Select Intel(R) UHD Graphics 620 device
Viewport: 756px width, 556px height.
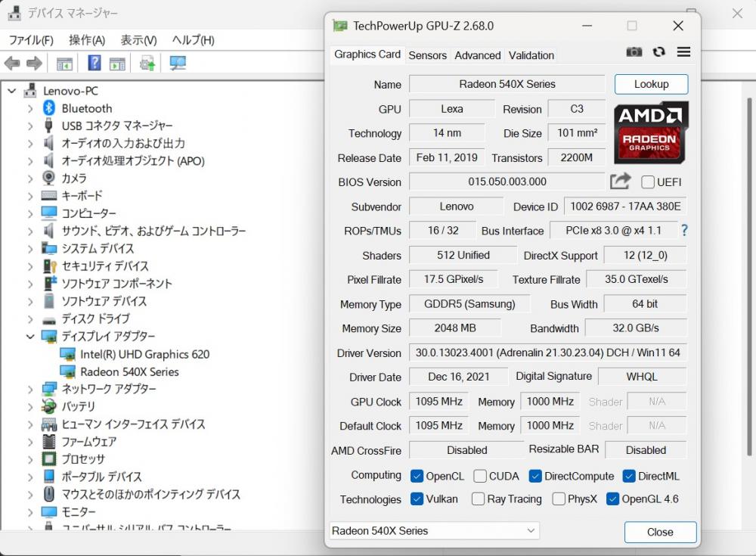coord(144,354)
